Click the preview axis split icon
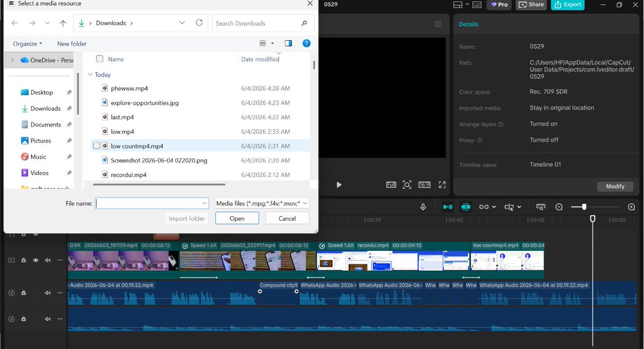This screenshot has height=349, width=644. [x=509, y=207]
